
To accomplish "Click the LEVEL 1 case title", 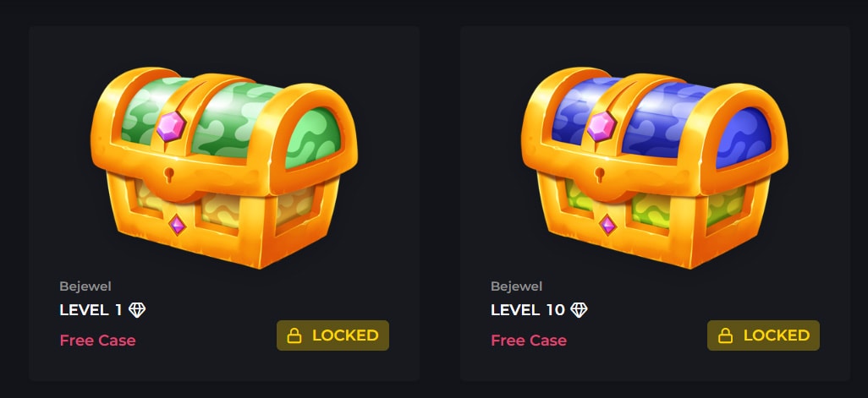I will click(x=91, y=310).
